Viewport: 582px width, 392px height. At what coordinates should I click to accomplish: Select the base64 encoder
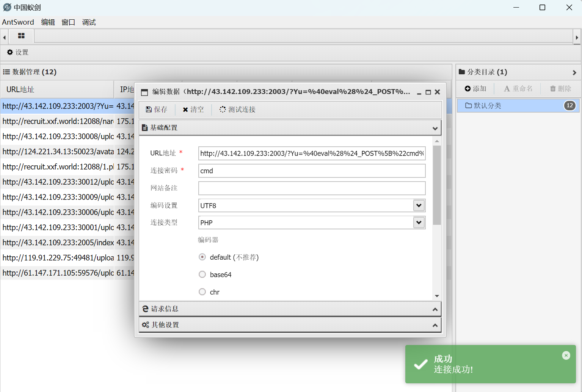[x=202, y=274]
